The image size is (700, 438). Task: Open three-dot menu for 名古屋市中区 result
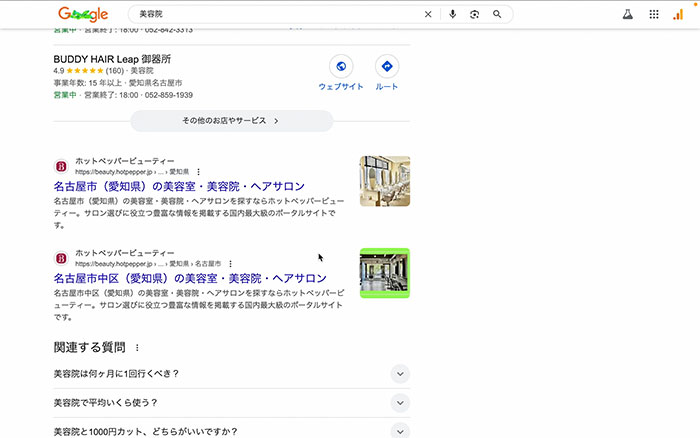click(x=230, y=264)
